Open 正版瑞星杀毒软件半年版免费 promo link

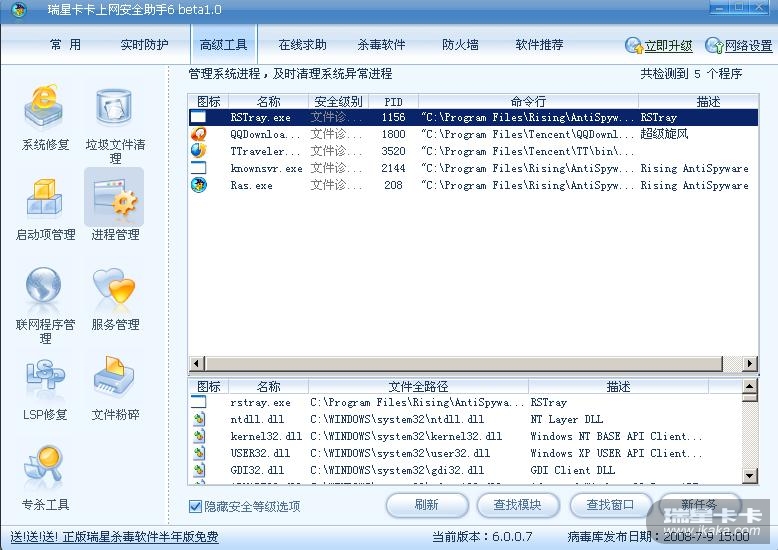[x=114, y=537]
